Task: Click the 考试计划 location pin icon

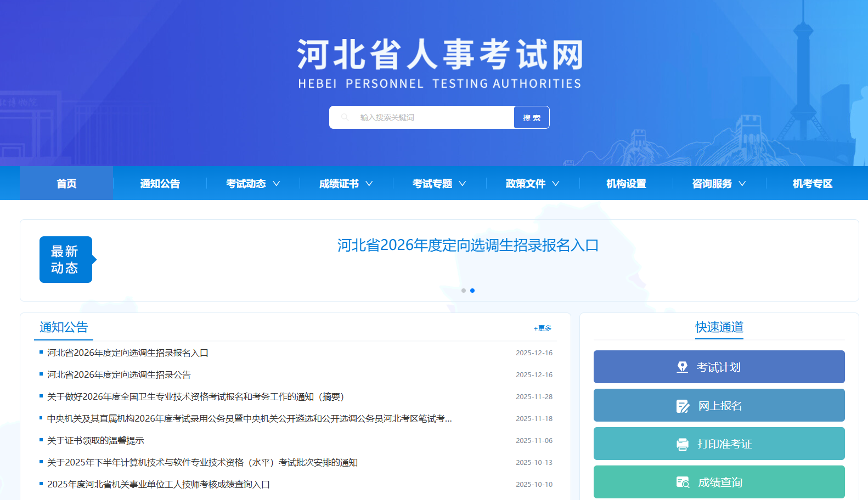Action: click(x=682, y=367)
